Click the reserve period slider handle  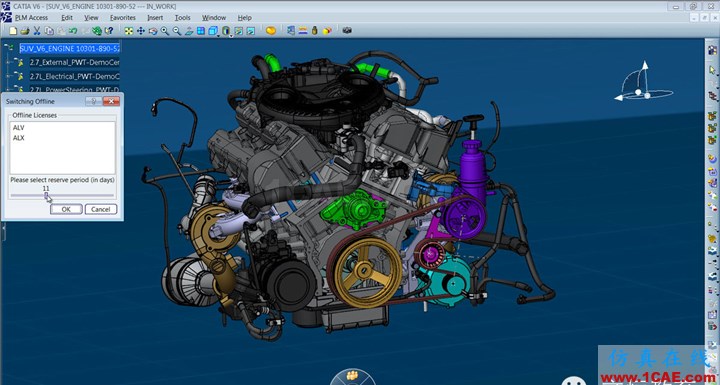point(46,195)
